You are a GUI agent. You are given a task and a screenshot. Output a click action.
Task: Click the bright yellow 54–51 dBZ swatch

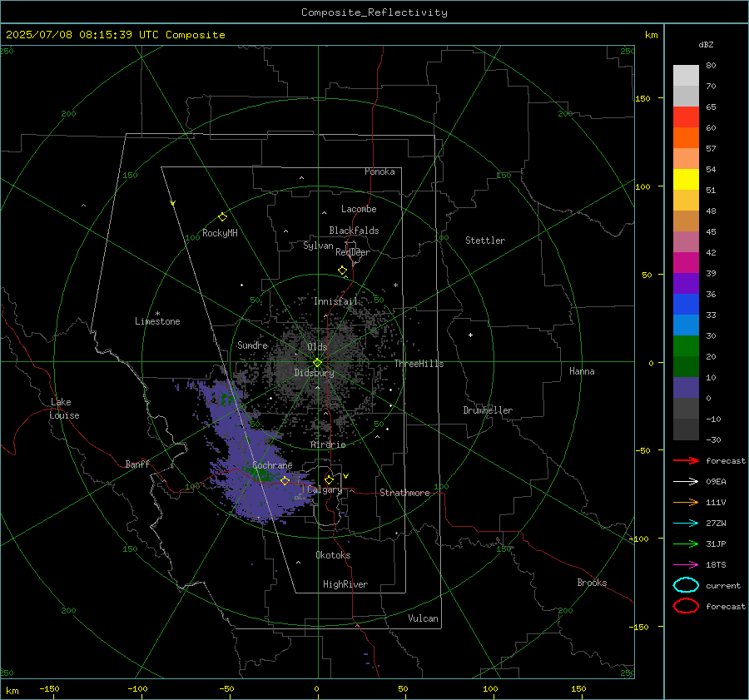(x=686, y=180)
